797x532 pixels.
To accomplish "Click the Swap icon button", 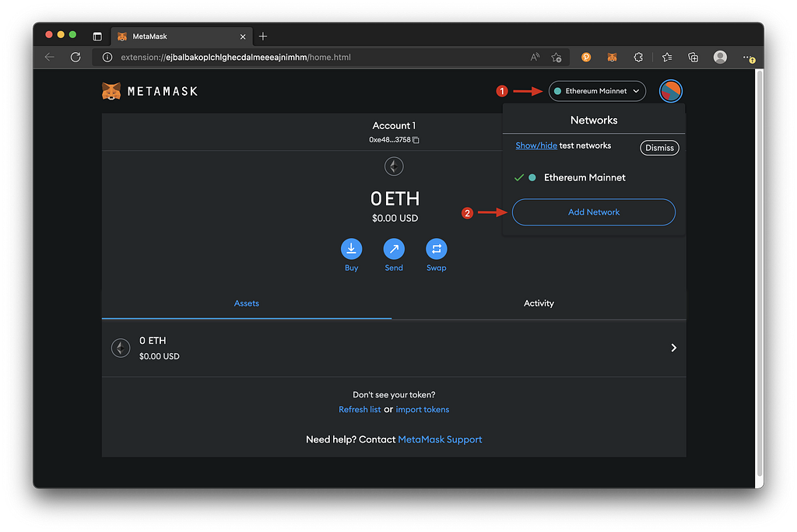I will pyautogui.click(x=436, y=249).
